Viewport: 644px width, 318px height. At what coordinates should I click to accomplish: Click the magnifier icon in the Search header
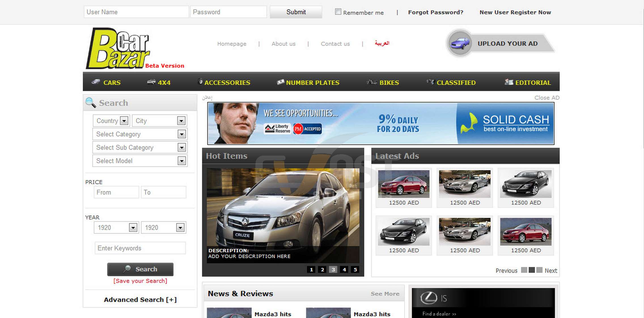(x=91, y=102)
